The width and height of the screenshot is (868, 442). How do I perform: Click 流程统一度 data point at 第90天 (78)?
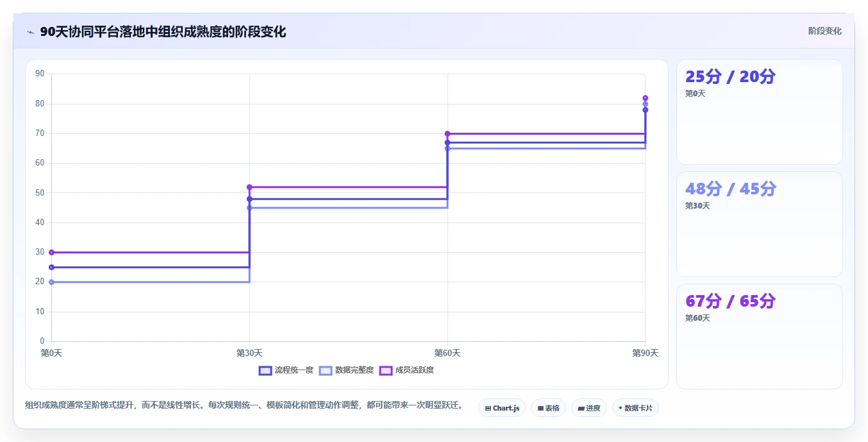coord(646,110)
